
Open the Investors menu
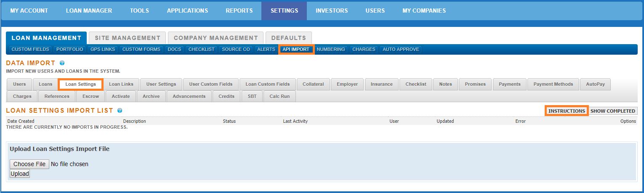(x=332, y=11)
